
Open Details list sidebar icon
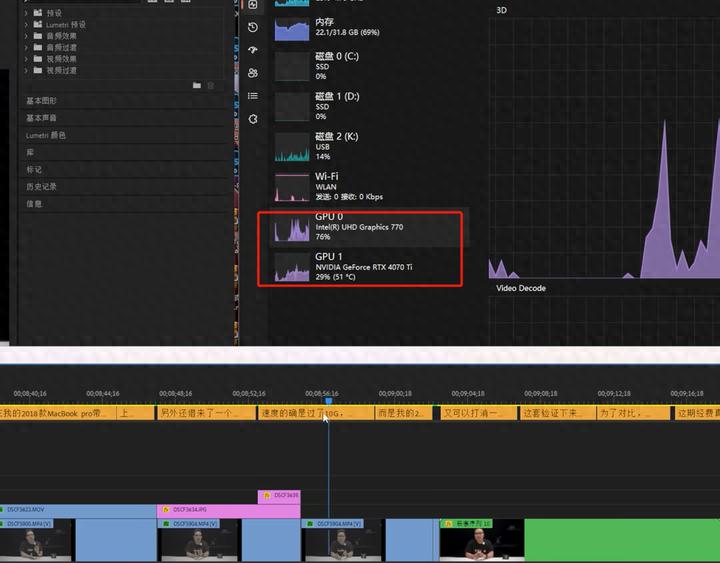[253, 96]
